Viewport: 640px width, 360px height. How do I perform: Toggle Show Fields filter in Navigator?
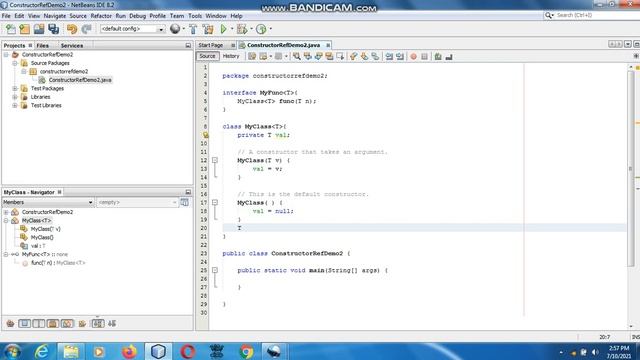click(x=24, y=324)
